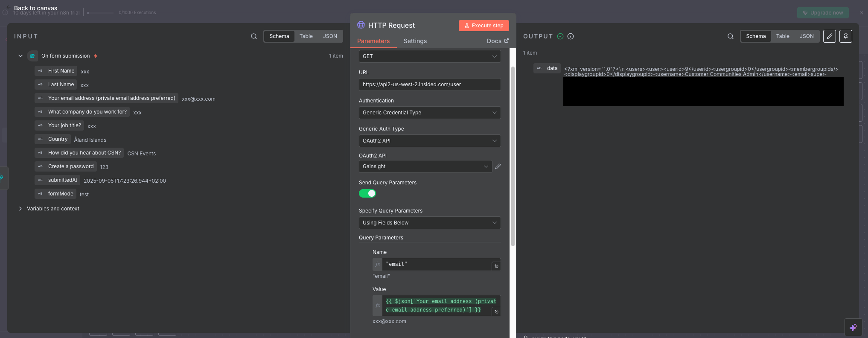868x338 pixels.
Task: Open the Generic Auth Type dropdown
Action: click(430, 141)
